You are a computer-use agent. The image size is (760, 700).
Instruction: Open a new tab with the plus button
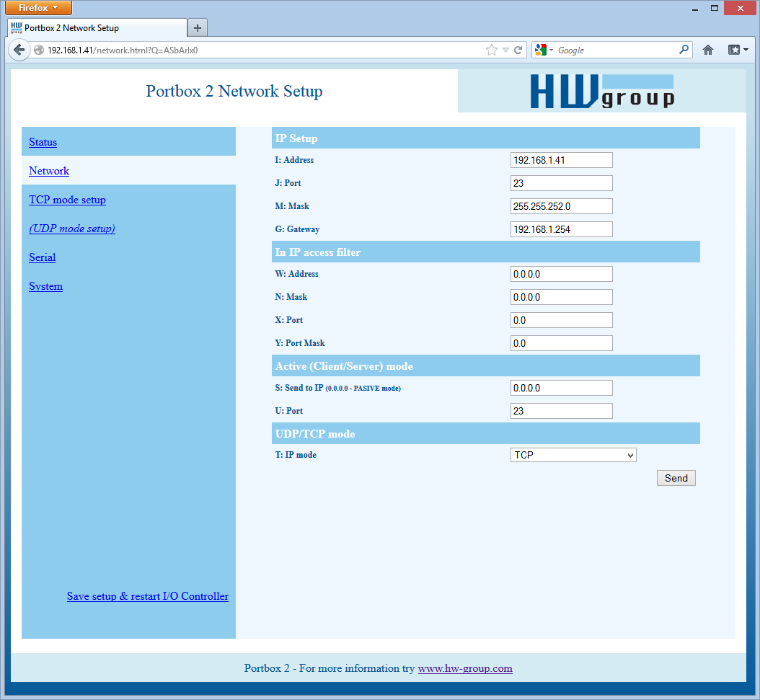click(x=198, y=28)
